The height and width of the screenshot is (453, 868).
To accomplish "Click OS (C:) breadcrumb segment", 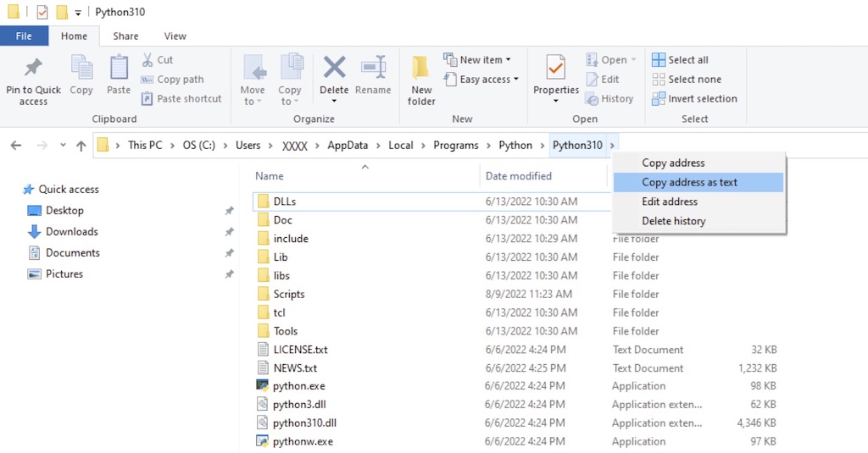I will click(198, 146).
